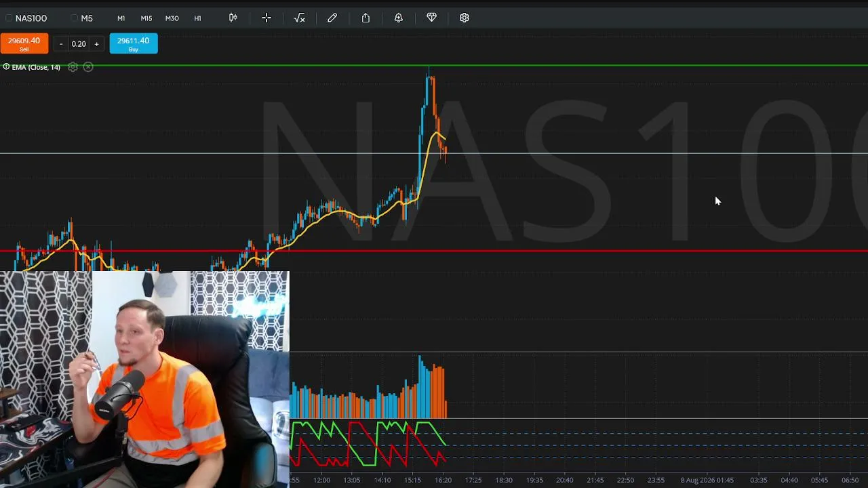Open chart settings gear in toolbar

click(465, 18)
